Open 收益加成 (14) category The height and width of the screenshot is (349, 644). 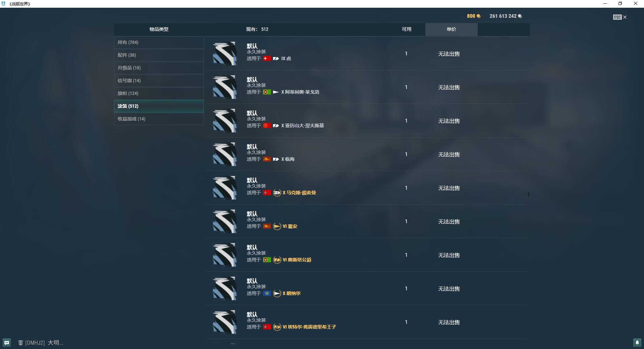(x=159, y=119)
